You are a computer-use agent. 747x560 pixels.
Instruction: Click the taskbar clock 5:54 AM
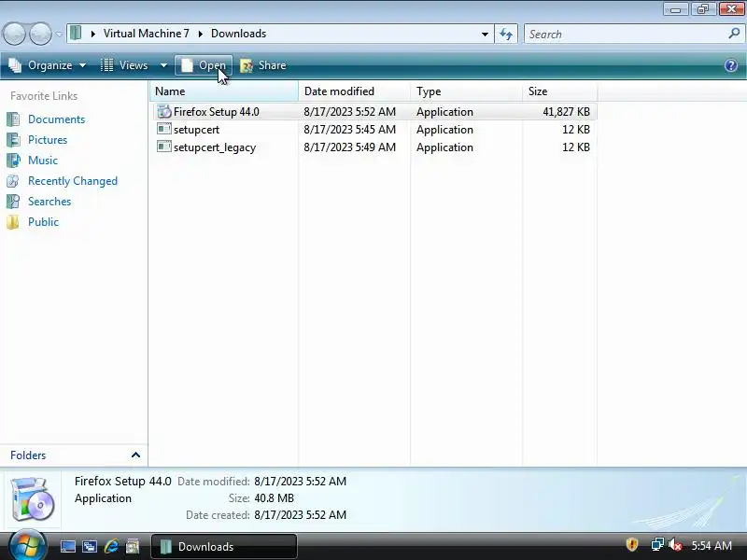(712, 545)
